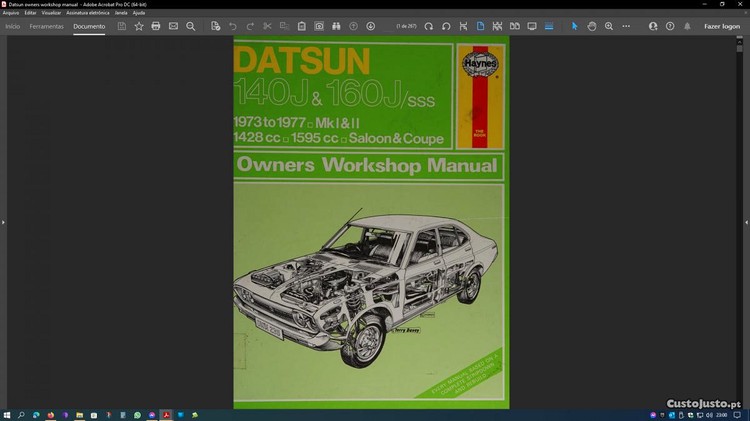The image size is (750, 421).
Task: Click the page number field
Action: (x=405, y=26)
